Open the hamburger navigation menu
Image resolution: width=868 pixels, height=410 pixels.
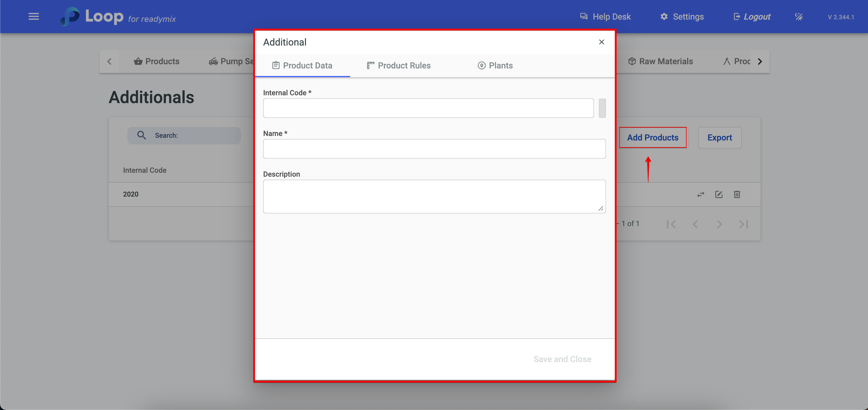click(34, 17)
